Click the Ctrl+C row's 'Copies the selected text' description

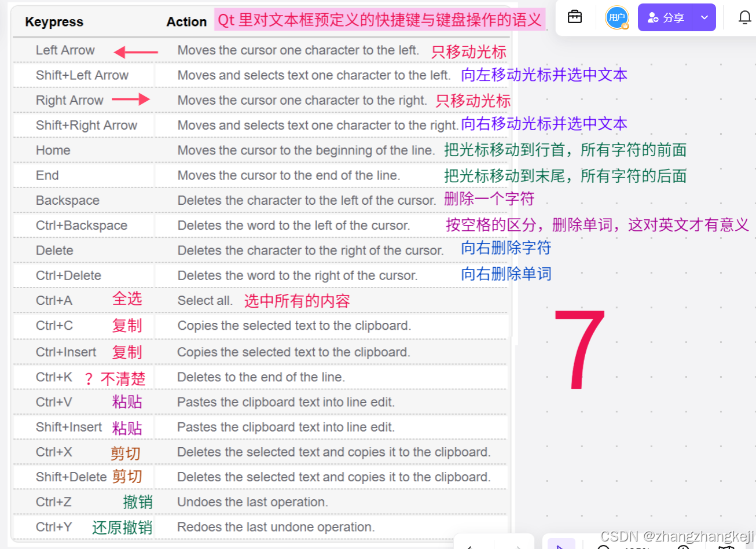(x=294, y=326)
